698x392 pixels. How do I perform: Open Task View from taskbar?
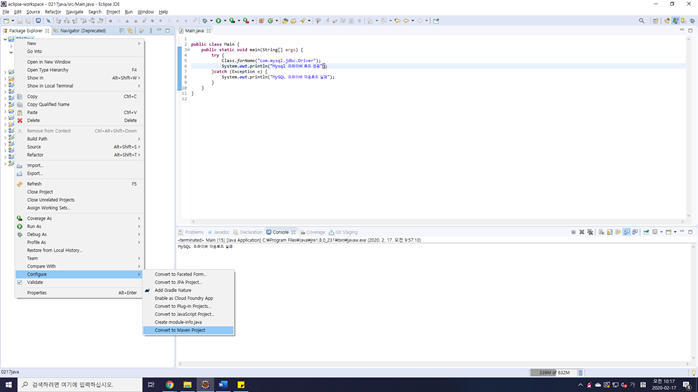[x=151, y=384]
